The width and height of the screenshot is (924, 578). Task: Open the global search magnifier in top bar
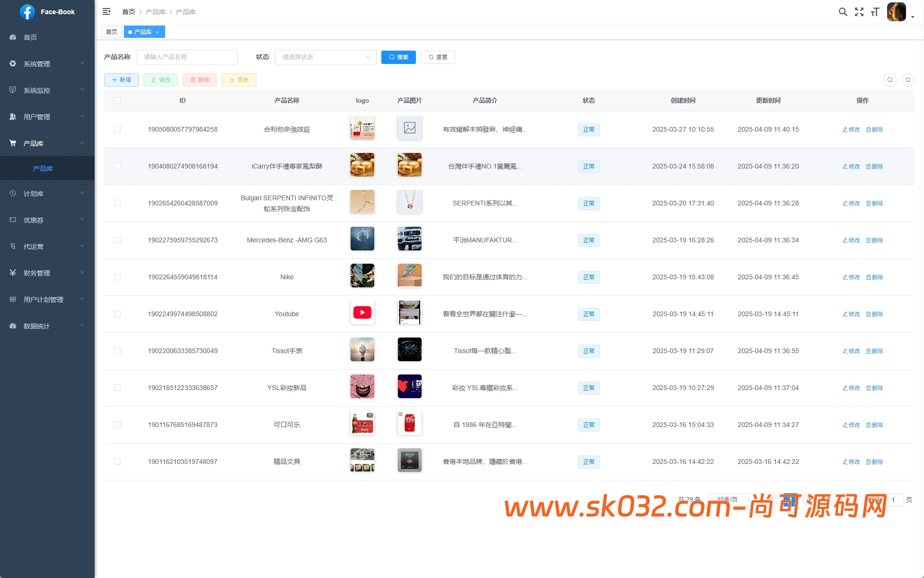[843, 11]
